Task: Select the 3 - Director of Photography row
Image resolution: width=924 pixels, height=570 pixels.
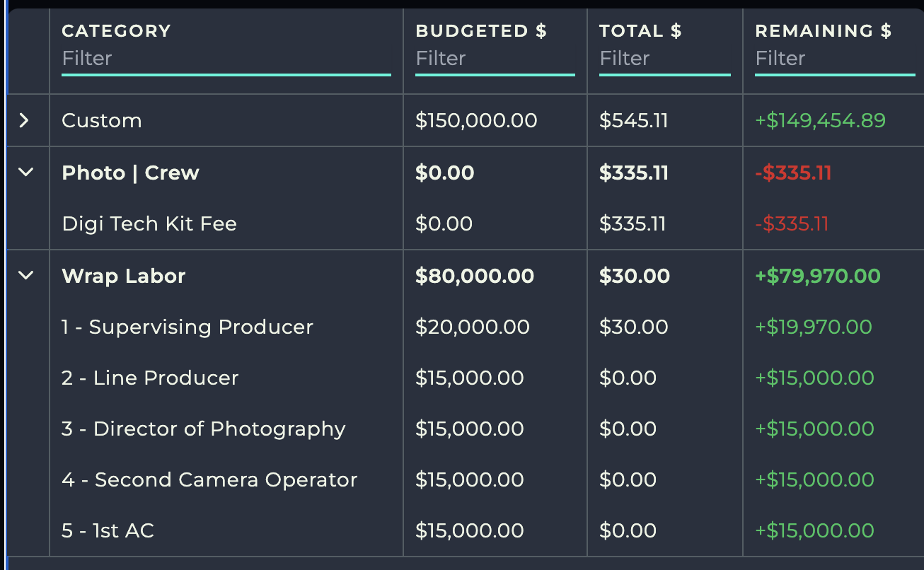Action: (204, 429)
